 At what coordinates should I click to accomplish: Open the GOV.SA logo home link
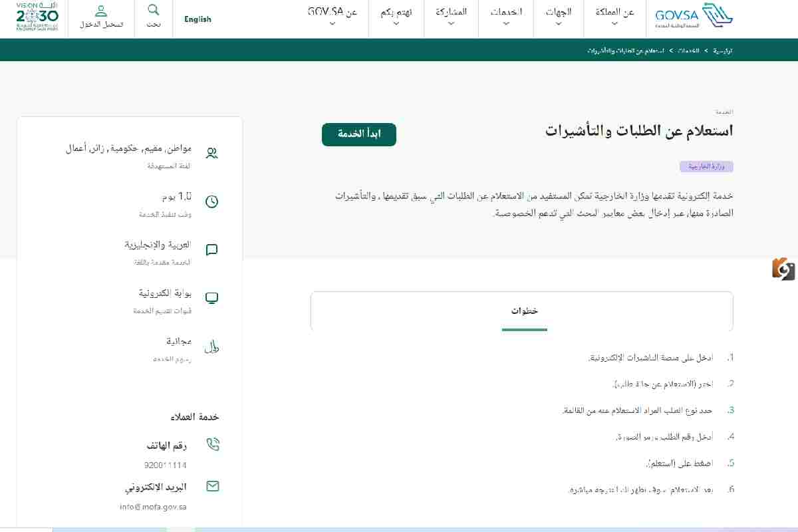694,15
